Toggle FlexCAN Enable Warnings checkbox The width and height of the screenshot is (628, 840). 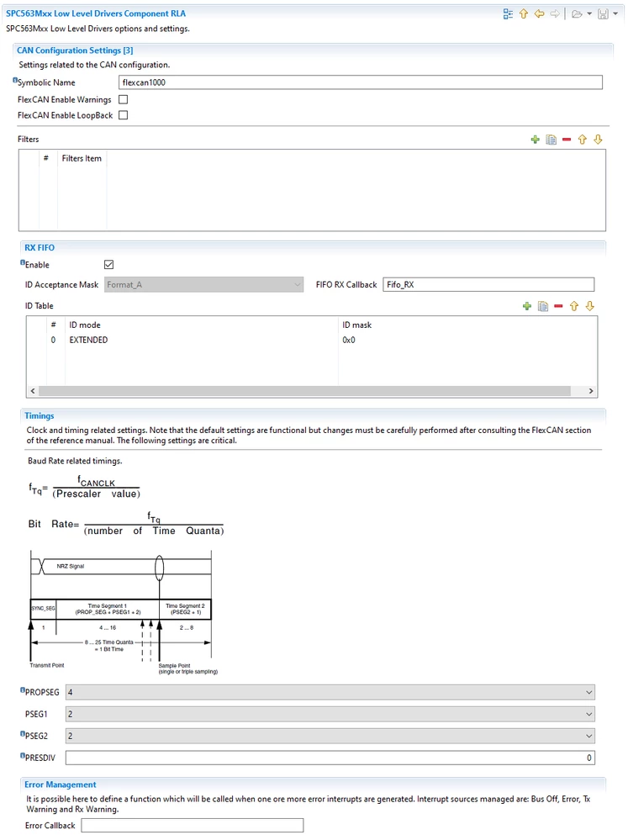[124, 100]
